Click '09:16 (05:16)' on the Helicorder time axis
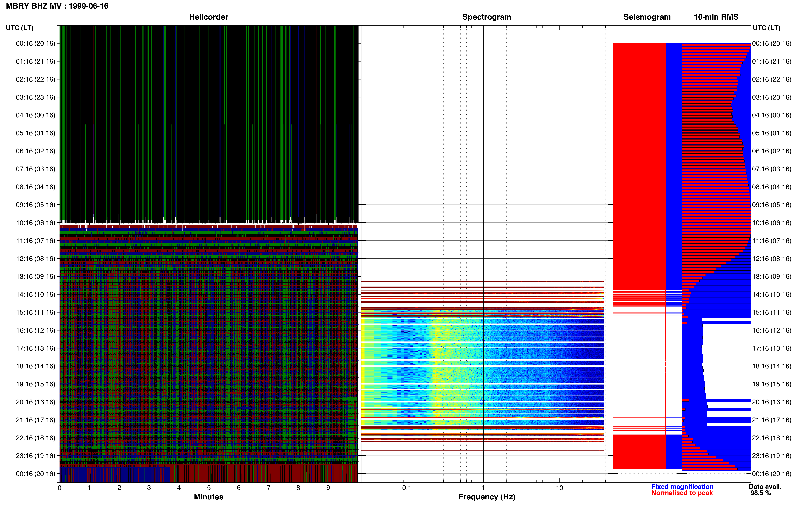This screenshot has height=508, width=812. tap(36, 205)
